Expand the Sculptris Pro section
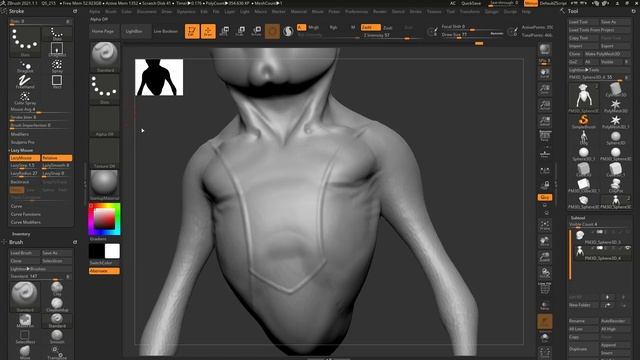Viewport: 640px width, 360px height. (x=22, y=142)
